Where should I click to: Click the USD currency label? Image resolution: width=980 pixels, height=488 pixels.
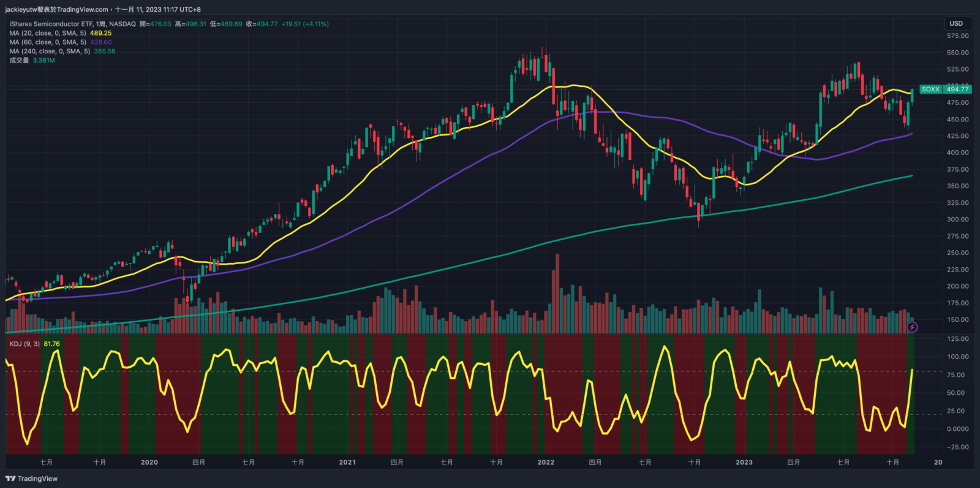coord(956,23)
